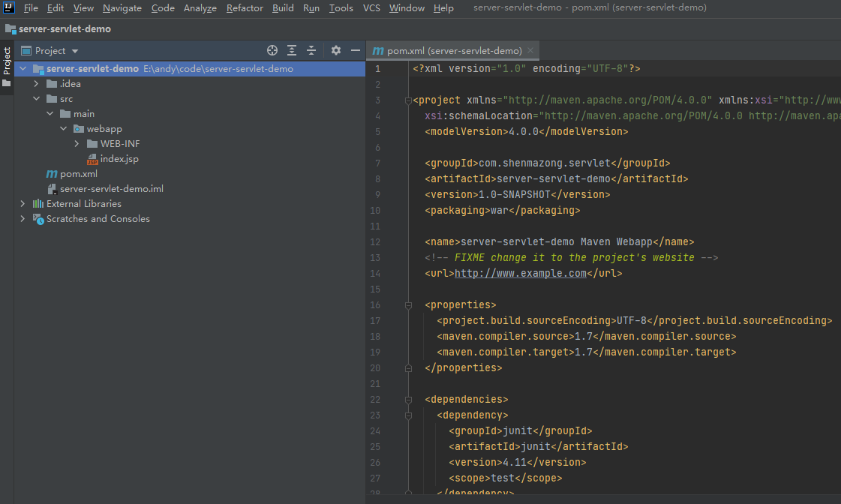Close the pom.xml editor tab

(x=530, y=50)
